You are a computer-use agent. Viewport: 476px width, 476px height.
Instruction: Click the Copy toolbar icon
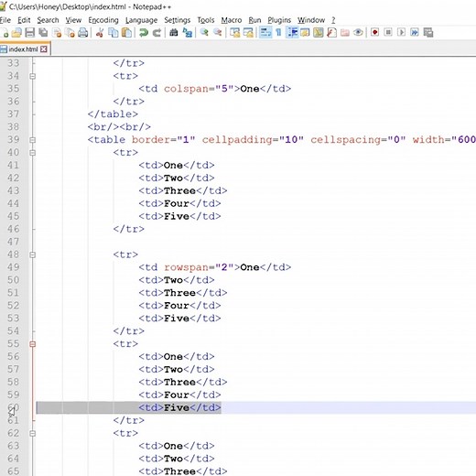click(x=114, y=32)
